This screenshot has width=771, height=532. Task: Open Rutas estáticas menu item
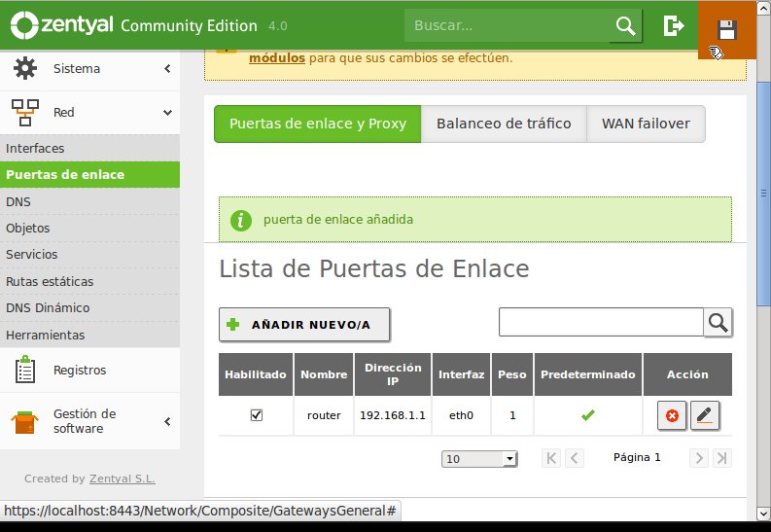point(89,281)
